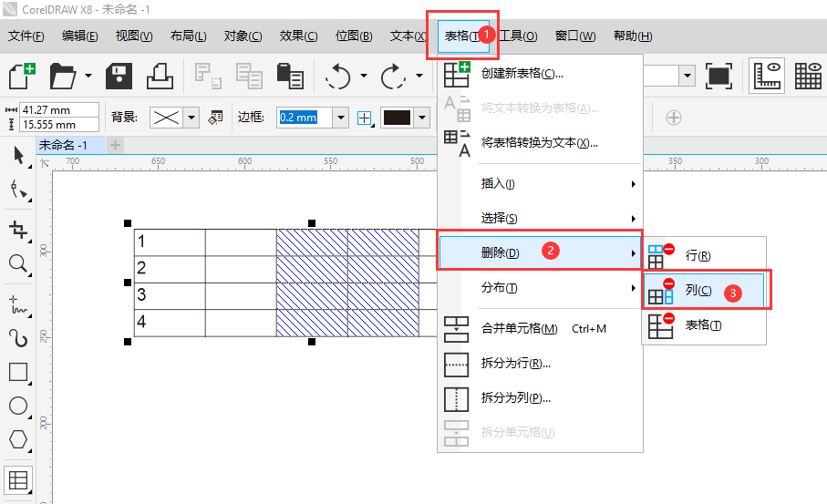Select the Rectangle tool

(18, 372)
